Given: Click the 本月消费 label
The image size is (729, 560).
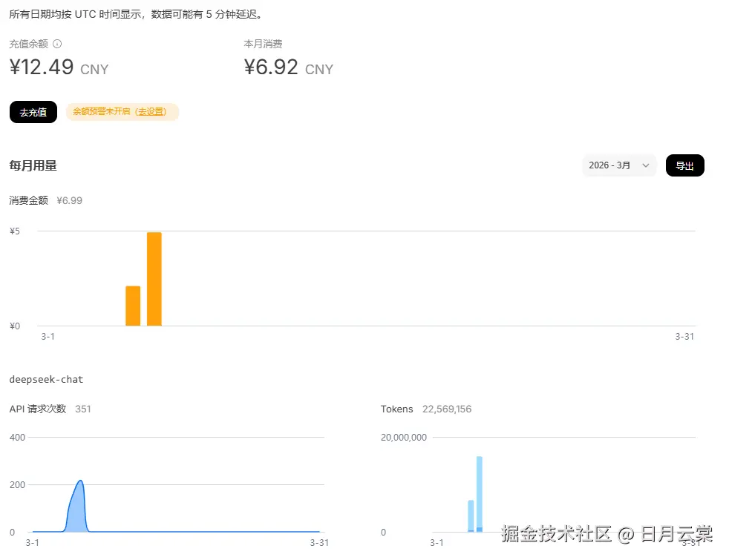Looking at the screenshot, I should click(263, 44).
